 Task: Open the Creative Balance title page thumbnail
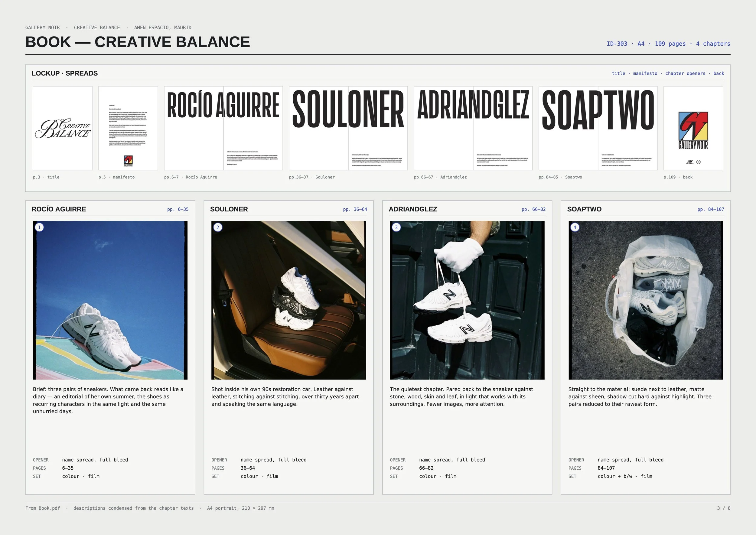click(63, 128)
